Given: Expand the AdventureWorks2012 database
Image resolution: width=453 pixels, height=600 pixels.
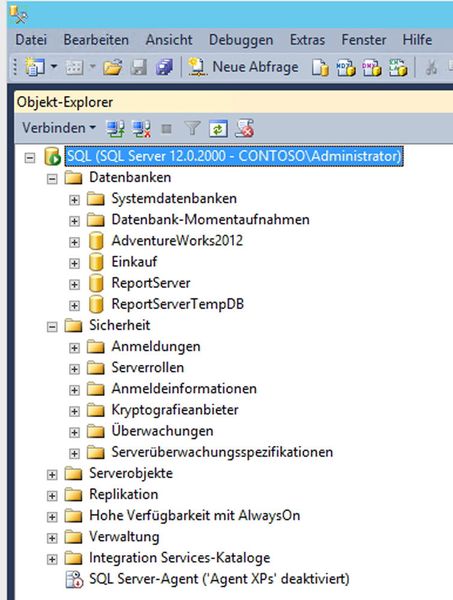Looking at the screenshot, I should pos(74,242).
